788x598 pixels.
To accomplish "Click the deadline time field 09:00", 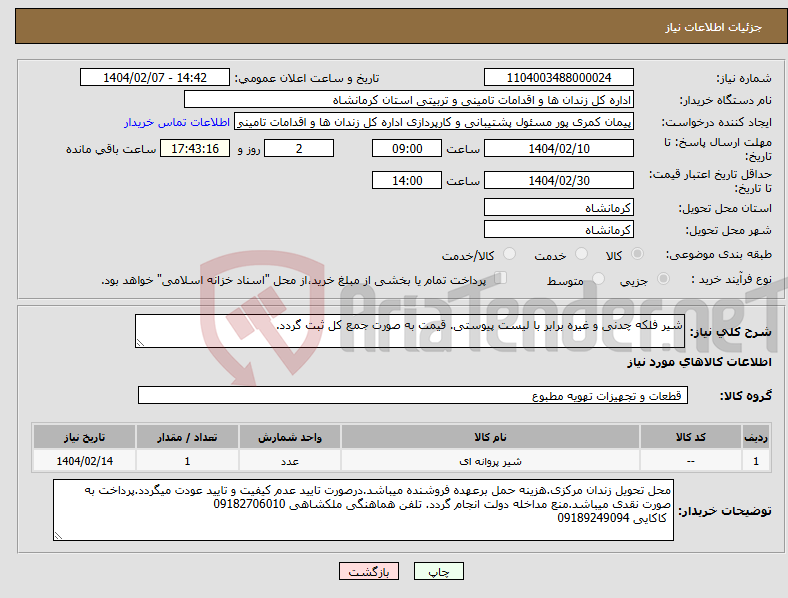I will pos(407,148).
